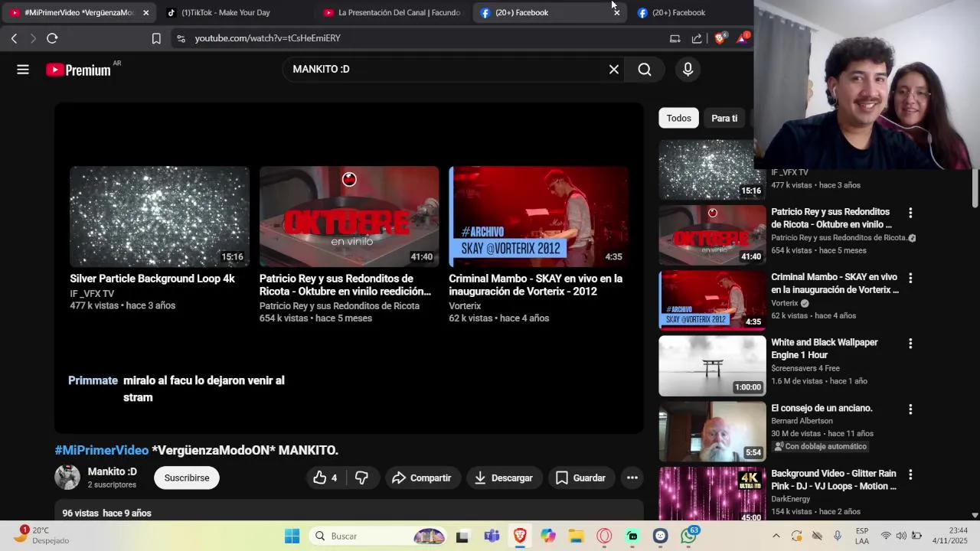Open options menu for Background Video Glitter Rain
Viewport: 980px width, 551px height.
point(910,474)
